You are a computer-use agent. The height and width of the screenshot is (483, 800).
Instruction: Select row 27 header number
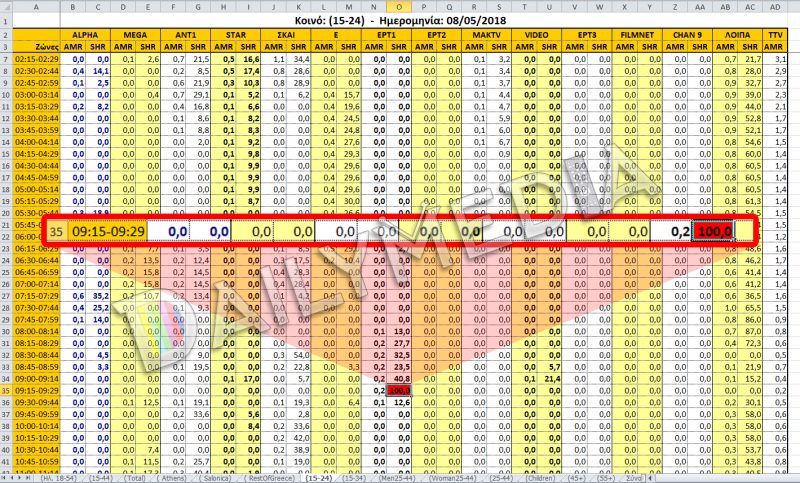coord(6,296)
